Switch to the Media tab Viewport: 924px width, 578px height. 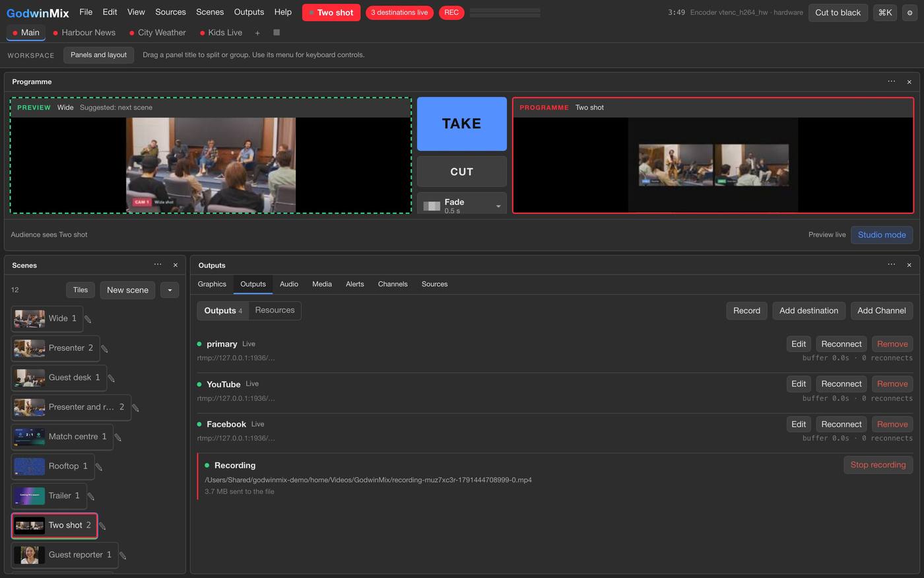pos(322,284)
